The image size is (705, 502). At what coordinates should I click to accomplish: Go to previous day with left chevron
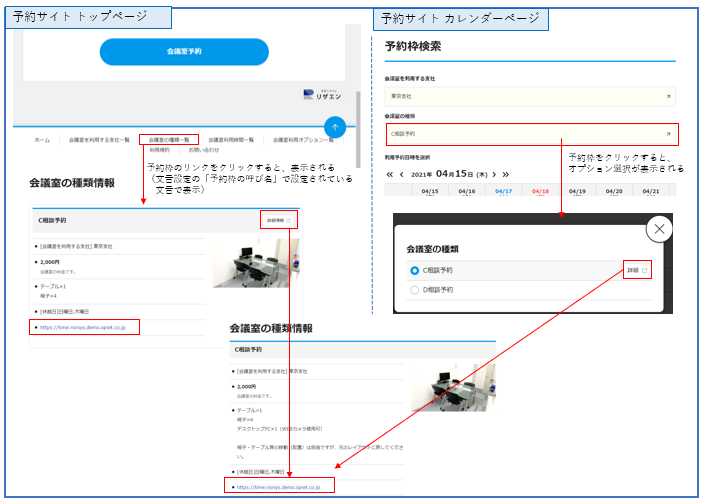click(402, 174)
